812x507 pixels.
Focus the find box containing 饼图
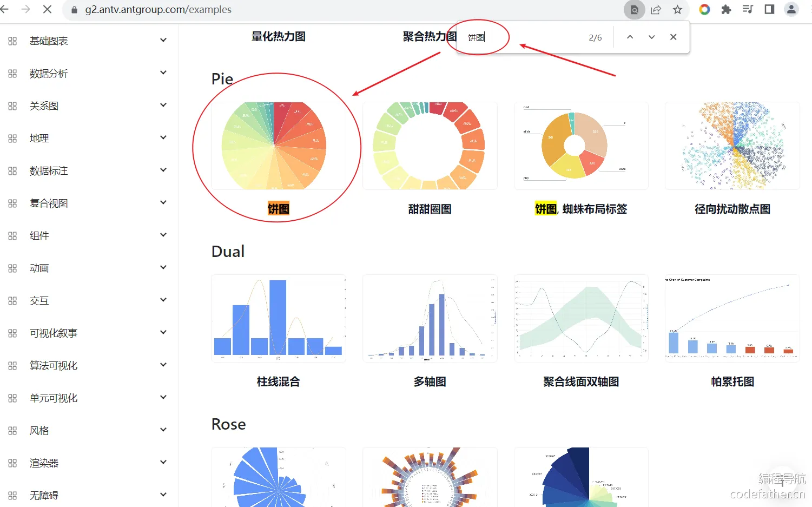pyautogui.click(x=522, y=37)
